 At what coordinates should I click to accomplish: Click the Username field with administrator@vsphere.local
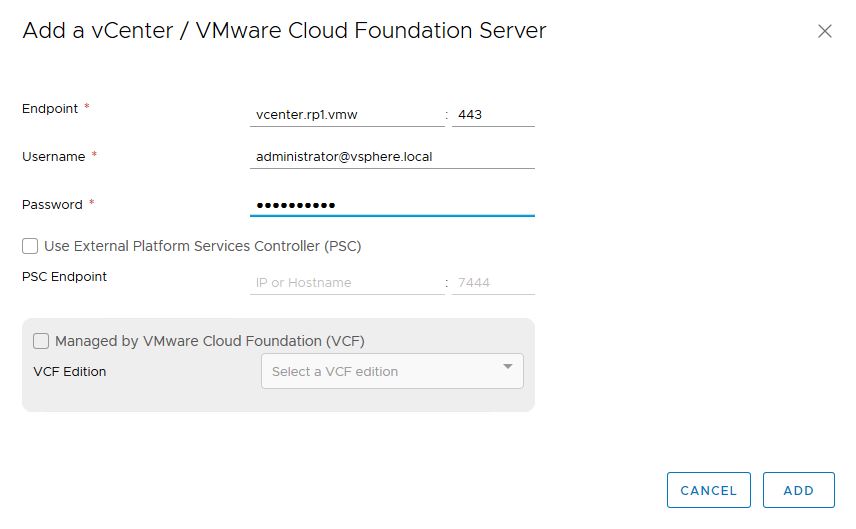[x=391, y=157]
